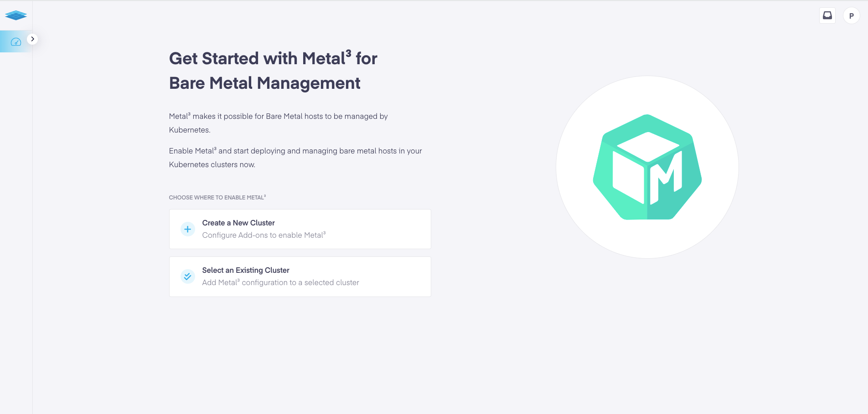Click the plus icon on Create a New Cluster

click(187, 229)
